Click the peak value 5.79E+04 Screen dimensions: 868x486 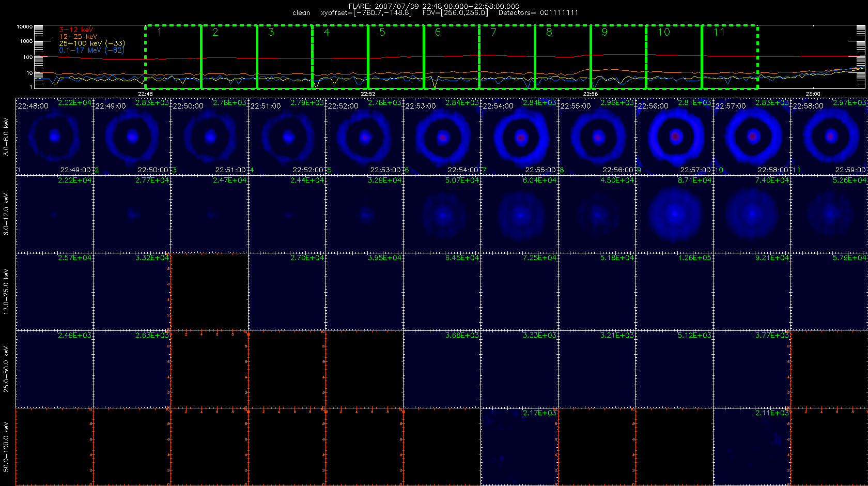pyautogui.click(x=850, y=258)
